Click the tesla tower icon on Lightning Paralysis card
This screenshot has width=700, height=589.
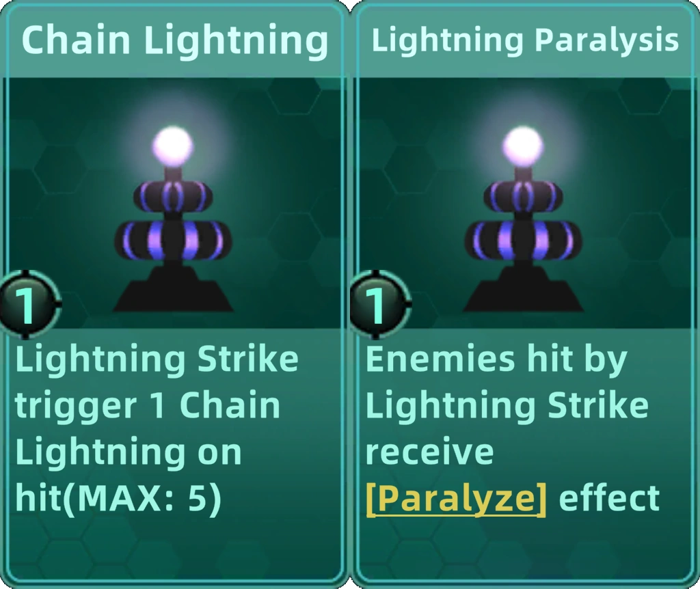pos(523,219)
